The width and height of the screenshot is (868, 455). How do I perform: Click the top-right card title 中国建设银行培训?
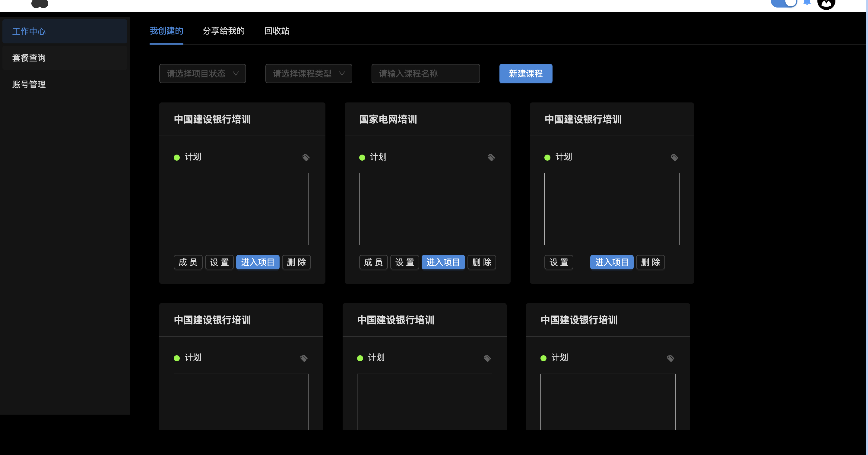point(583,119)
